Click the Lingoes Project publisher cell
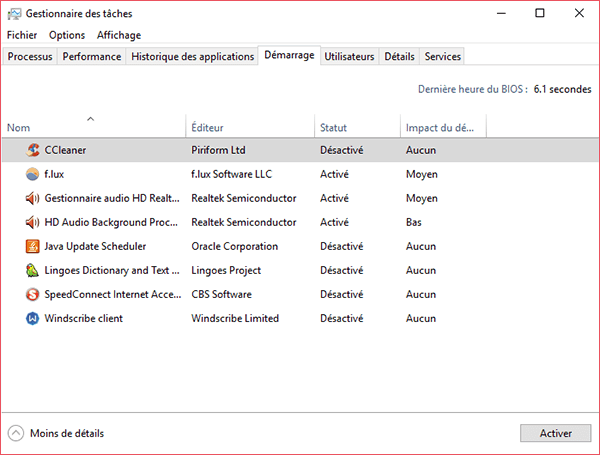Viewport: 600px width, 455px height. [x=226, y=271]
